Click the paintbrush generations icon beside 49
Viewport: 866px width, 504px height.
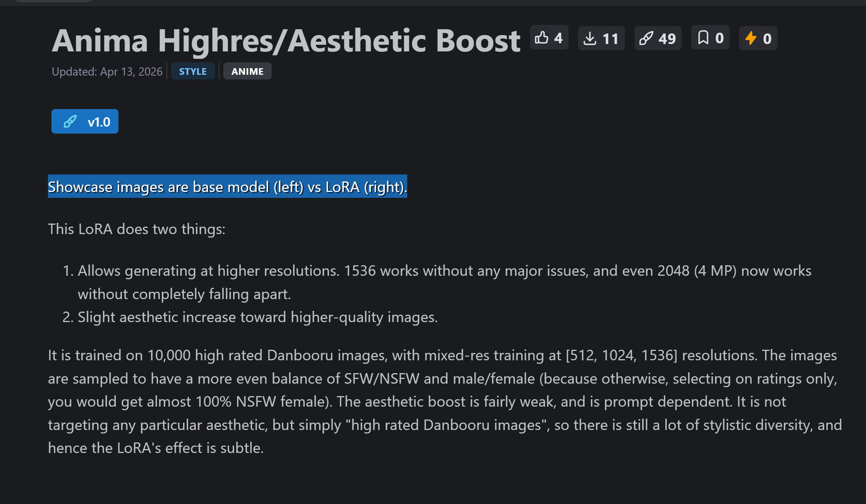coord(646,39)
